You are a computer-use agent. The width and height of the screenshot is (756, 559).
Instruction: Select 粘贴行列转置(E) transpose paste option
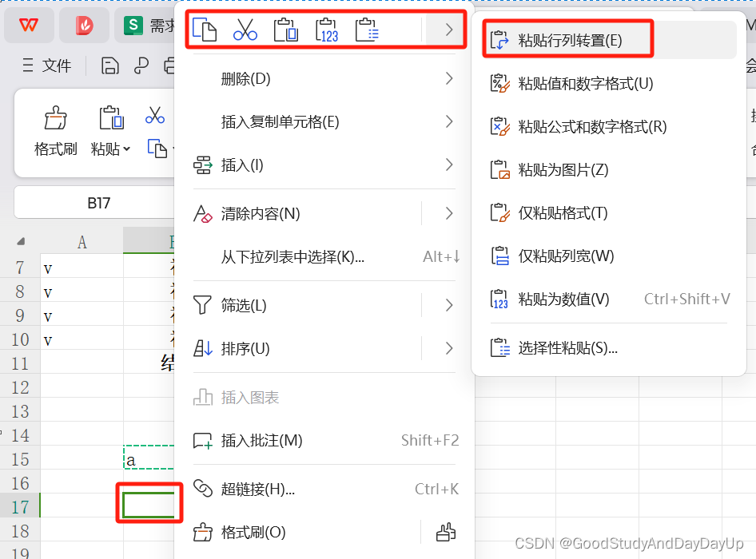point(568,40)
